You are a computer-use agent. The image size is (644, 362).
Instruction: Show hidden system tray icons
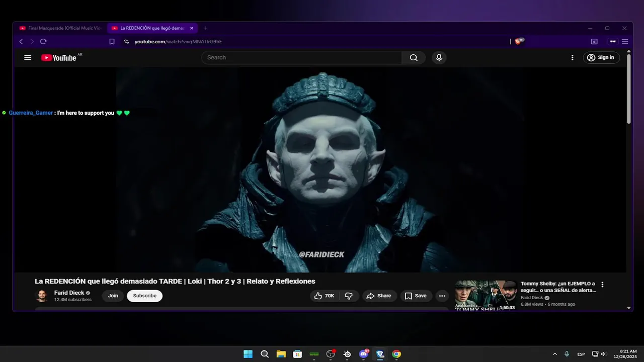tap(555, 354)
